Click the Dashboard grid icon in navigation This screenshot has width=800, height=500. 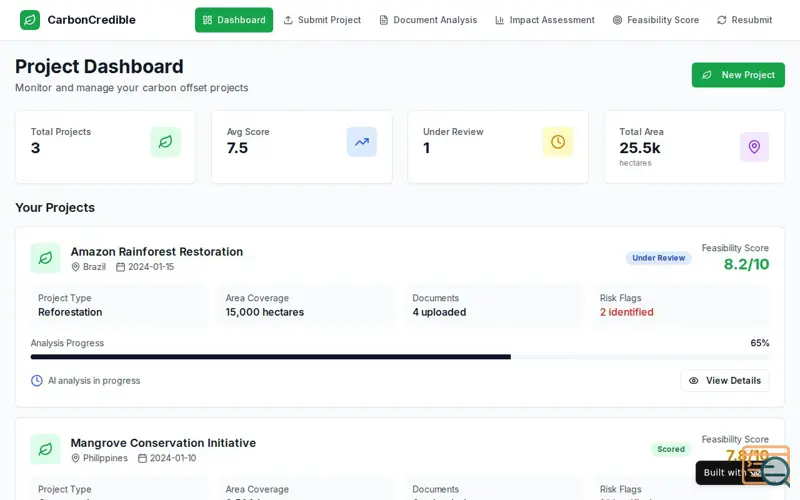pyautogui.click(x=207, y=20)
